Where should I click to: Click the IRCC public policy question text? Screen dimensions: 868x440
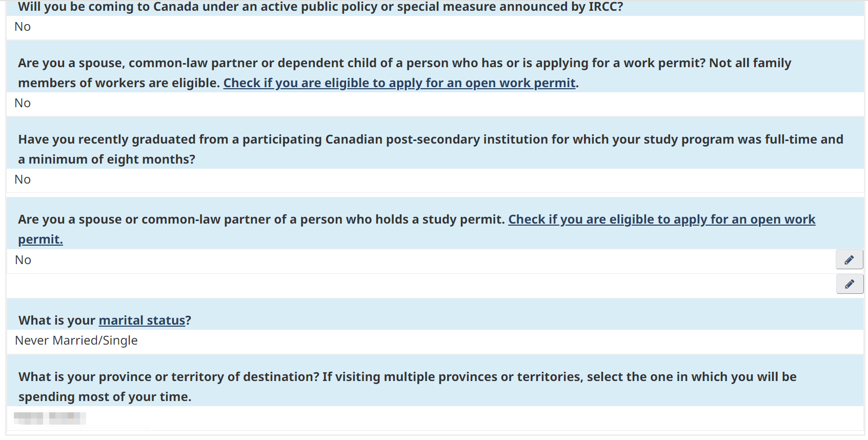(320, 7)
